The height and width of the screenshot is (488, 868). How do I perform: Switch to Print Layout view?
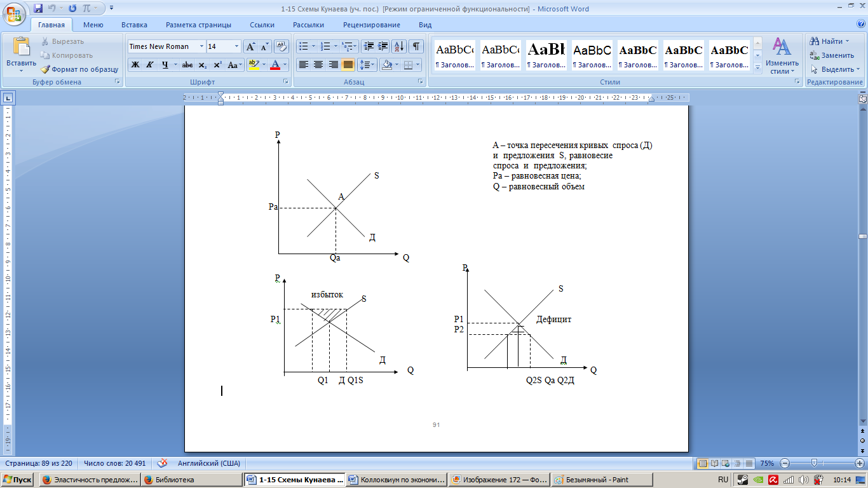click(x=703, y=463)
